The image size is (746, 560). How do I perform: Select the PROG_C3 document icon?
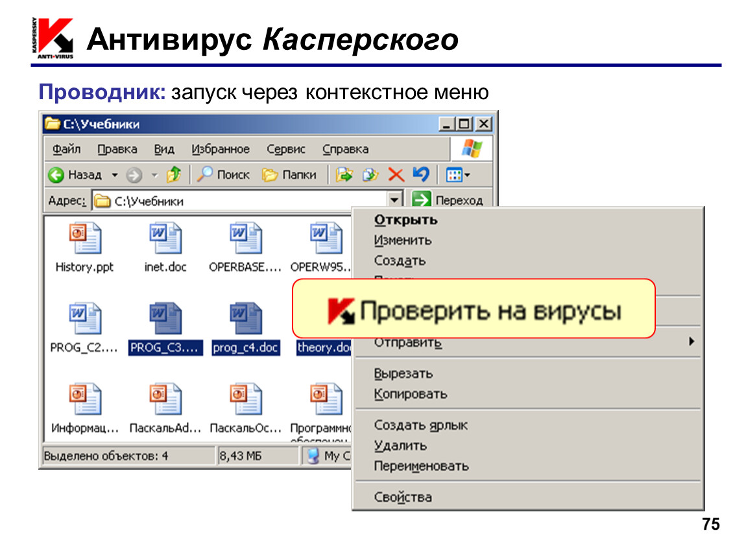(165, 318)
